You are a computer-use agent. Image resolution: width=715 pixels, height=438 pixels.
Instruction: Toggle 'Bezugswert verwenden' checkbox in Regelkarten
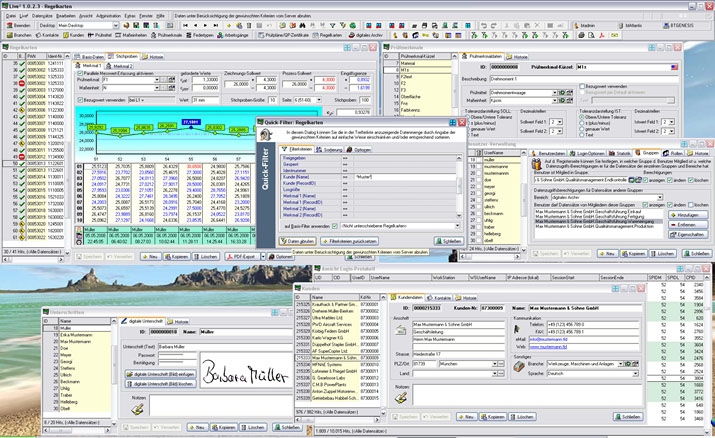(80, 100)
